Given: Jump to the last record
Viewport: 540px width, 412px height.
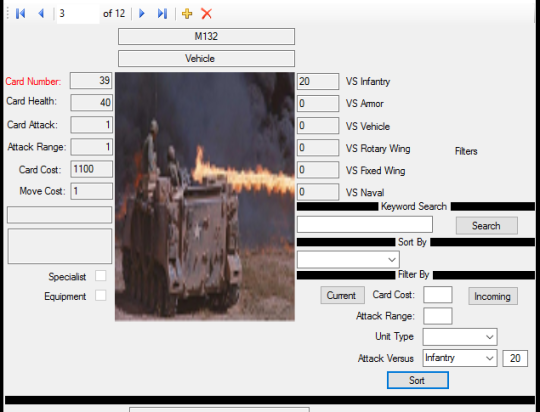Looking at the screenshot, I should coord(162,13).
